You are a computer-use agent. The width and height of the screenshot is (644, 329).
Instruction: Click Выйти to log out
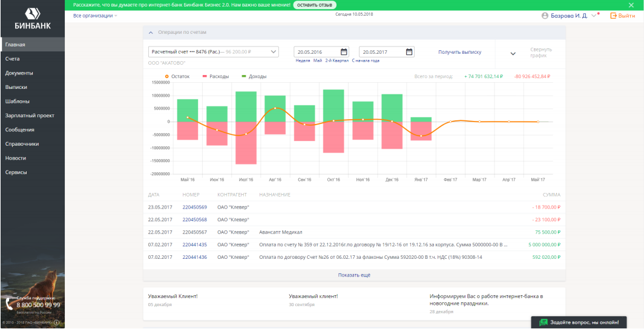pos(627,16)
